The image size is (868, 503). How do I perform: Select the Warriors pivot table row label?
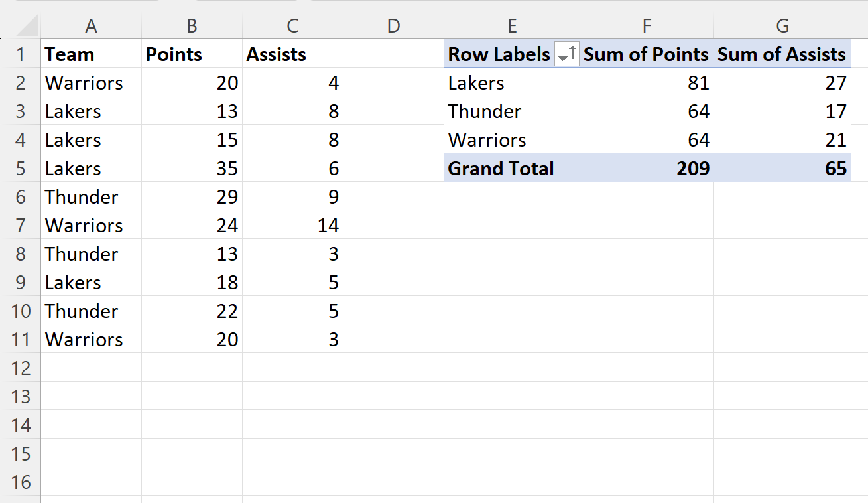point(512,140)
